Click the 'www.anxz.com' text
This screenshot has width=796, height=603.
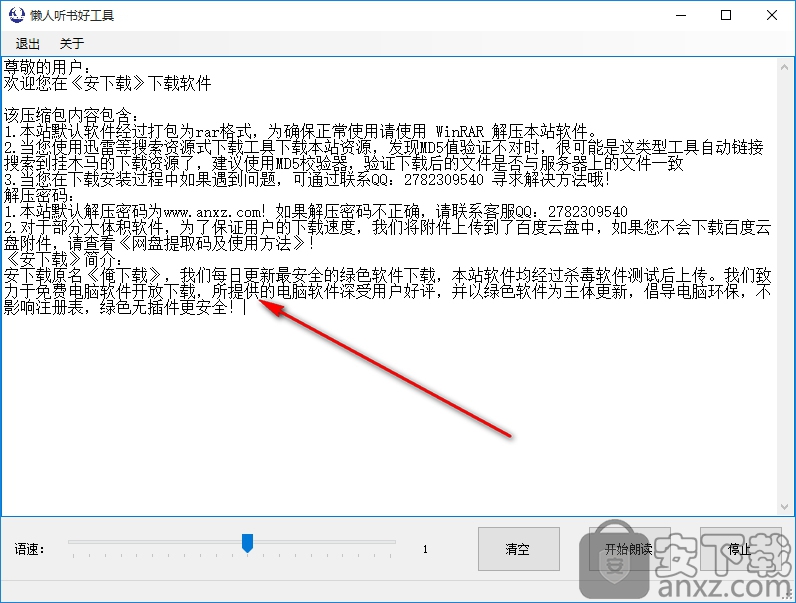(x=212, y=212)
